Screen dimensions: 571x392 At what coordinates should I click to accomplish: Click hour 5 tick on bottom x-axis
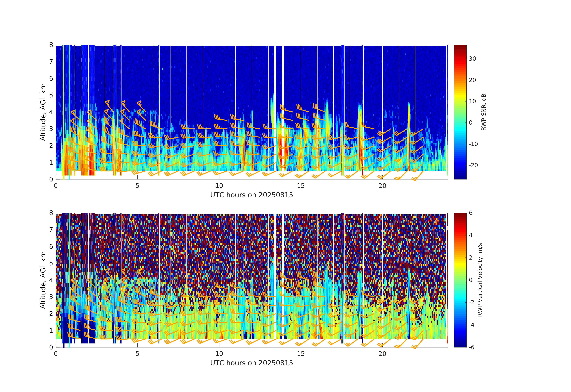coord(137,354)
